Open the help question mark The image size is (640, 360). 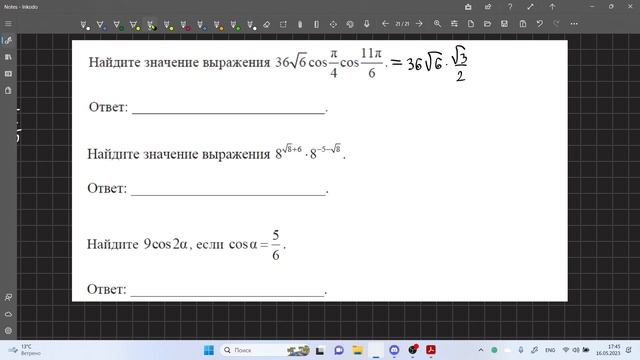(510, 7)
